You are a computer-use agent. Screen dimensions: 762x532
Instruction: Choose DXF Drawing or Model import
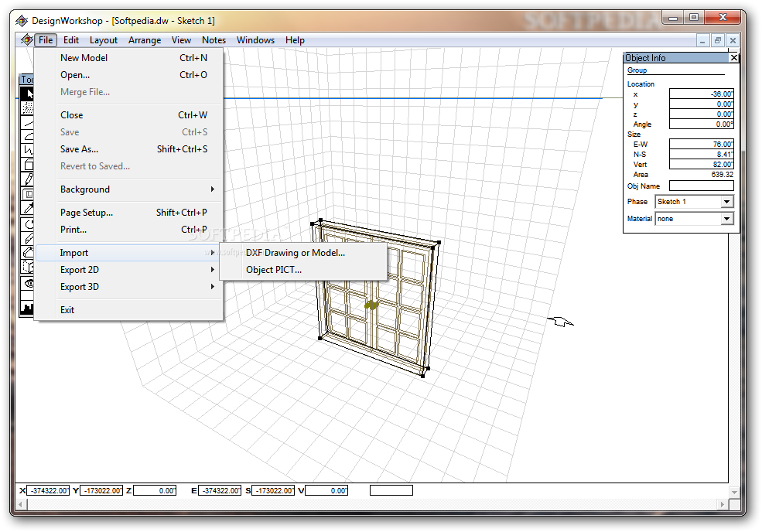pos(303,253)
